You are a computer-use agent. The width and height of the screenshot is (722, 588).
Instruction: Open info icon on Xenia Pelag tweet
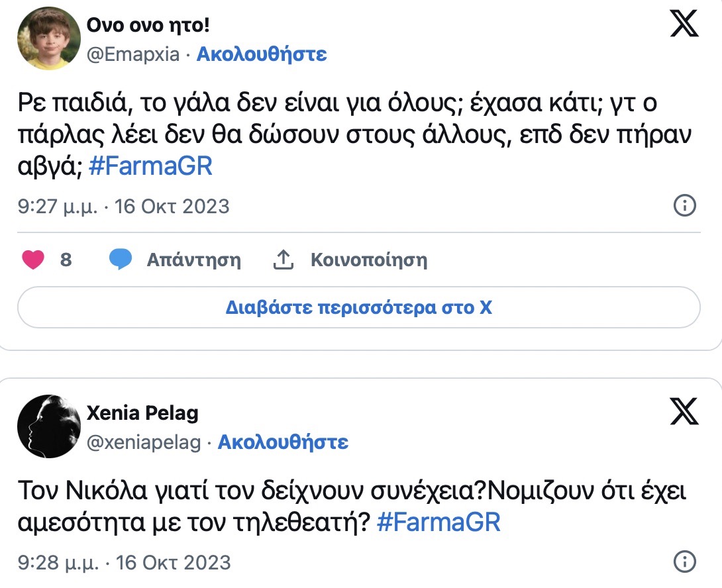[684, 562]
